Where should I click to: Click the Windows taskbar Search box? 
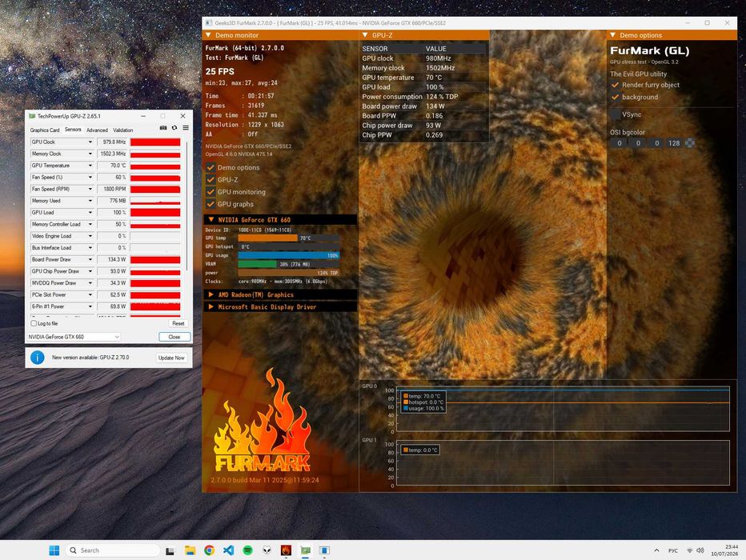(112, 550)
